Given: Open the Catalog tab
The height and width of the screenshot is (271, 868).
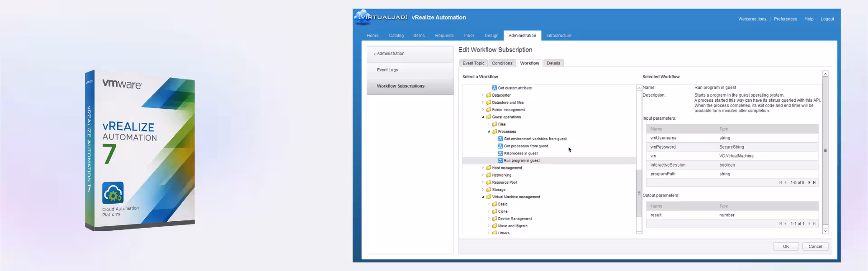Looking at the screenshot, I should (x=396, y=35).
